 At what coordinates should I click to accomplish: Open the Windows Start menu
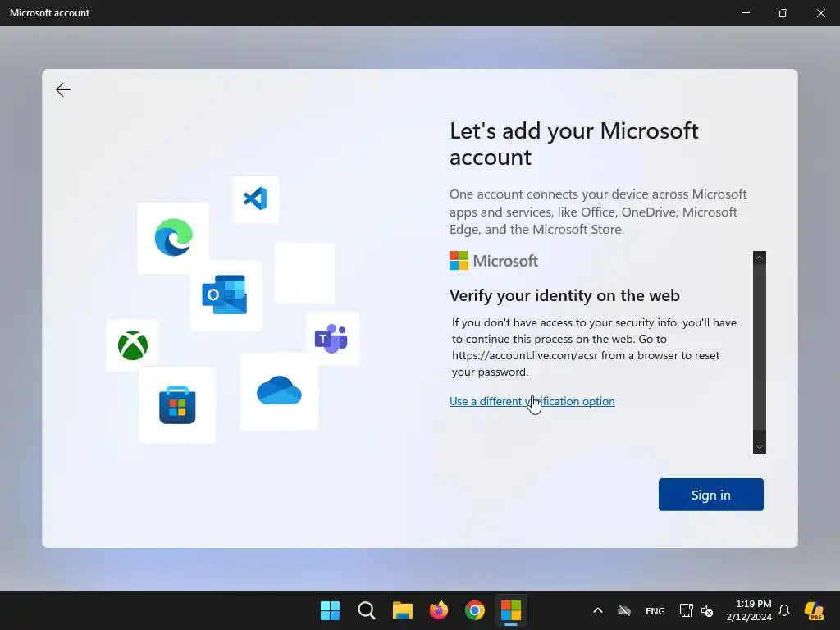tap(330, 610)
